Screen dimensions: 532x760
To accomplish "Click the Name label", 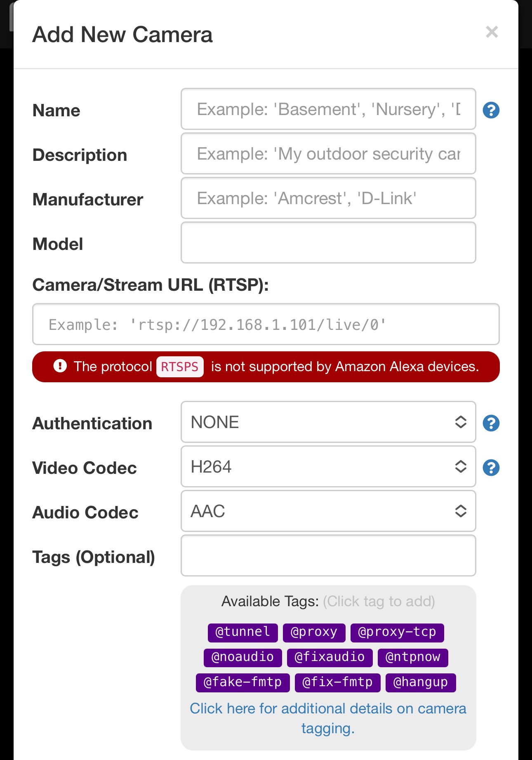I will point(56,111).
